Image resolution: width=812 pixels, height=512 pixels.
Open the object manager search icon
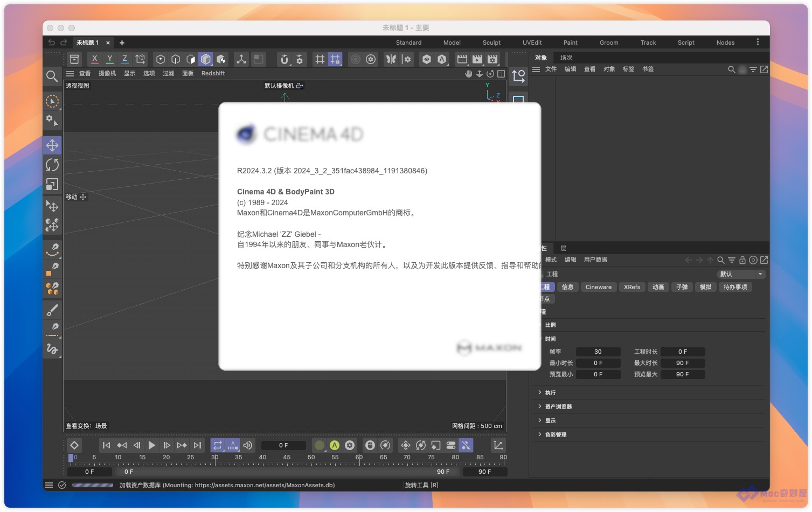[732, 69]
